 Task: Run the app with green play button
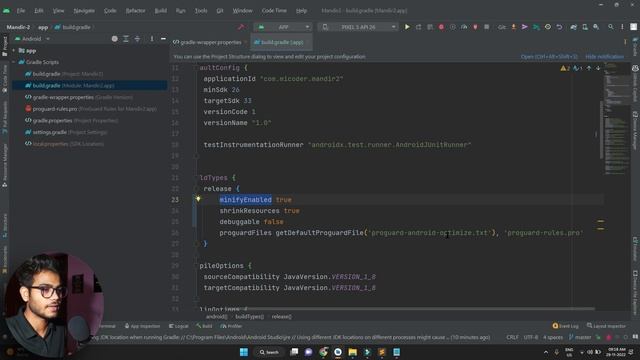(407, 27)
